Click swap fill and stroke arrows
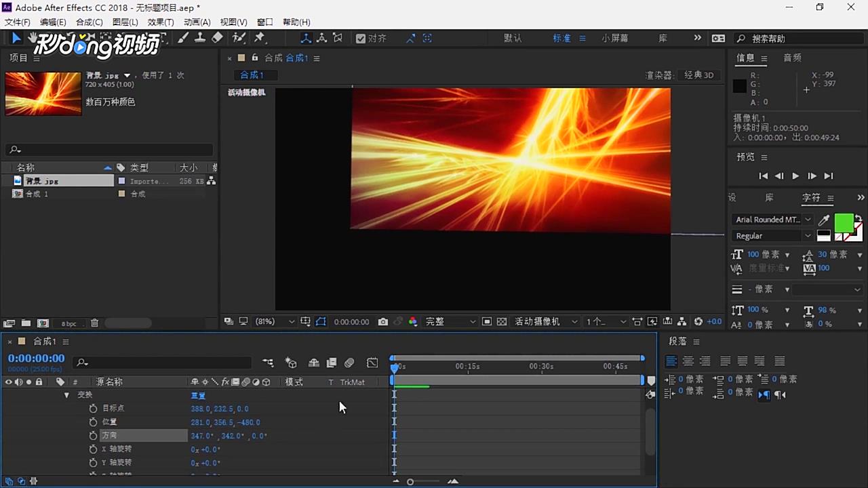 pos(858,219)
